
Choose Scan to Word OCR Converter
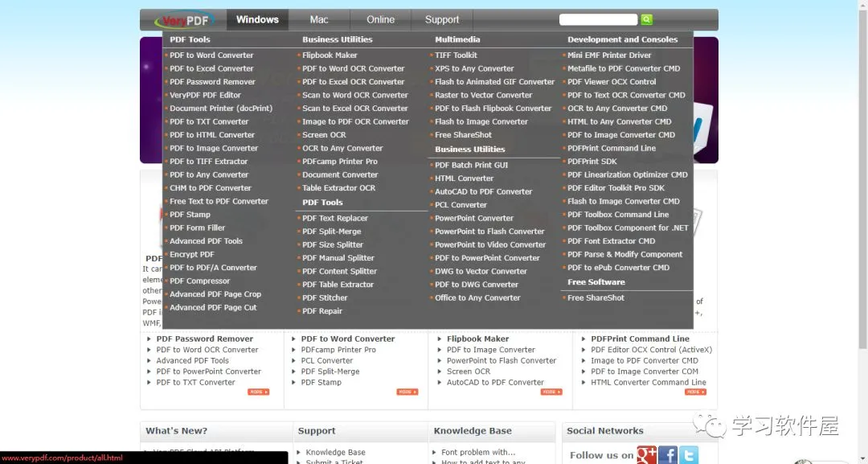(x=355, y=95)
